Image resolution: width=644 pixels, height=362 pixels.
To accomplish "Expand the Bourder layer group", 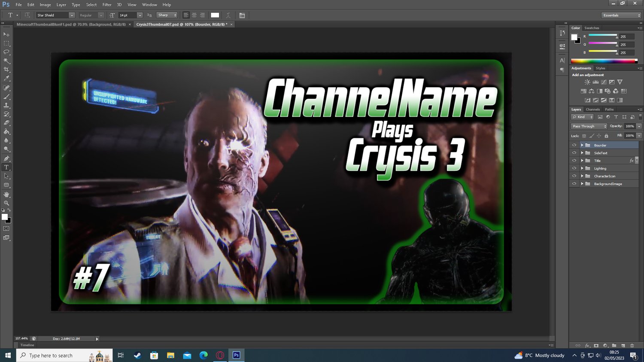I will pyautogui.click(x=582, y=145).
